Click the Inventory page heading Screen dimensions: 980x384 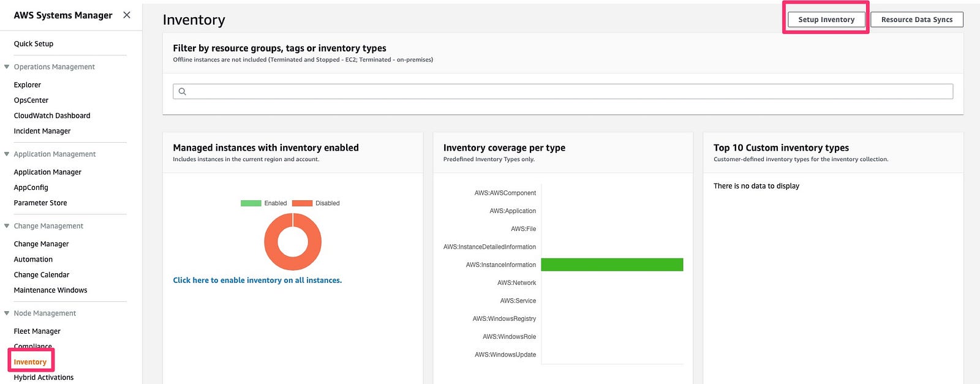click(x=194, y=20)
